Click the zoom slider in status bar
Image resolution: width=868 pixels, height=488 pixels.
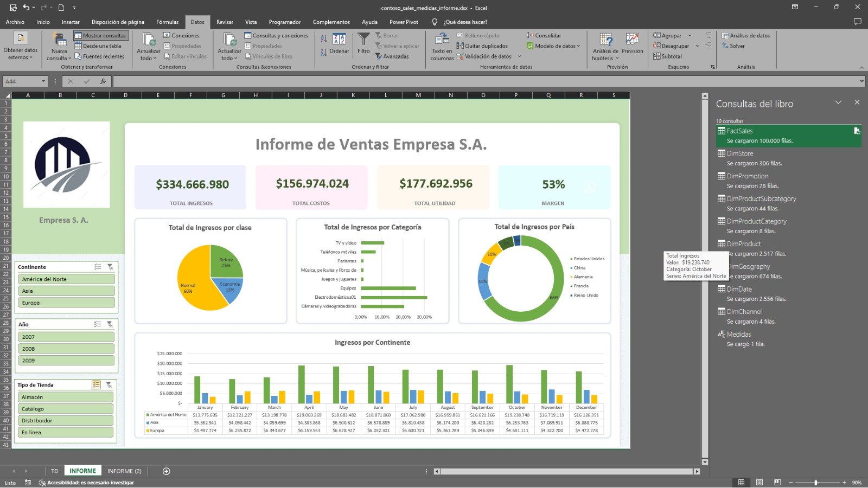pyautogui.click(x=816, y=483)
